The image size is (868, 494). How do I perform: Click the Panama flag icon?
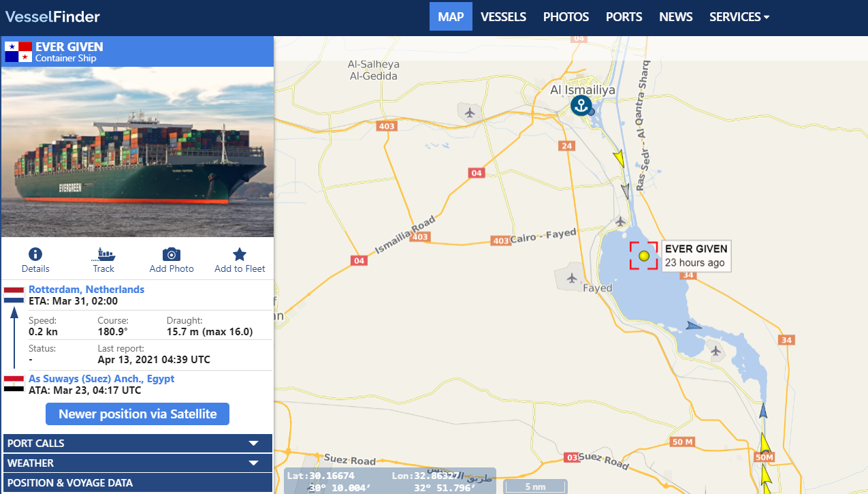tap(18, 52)
